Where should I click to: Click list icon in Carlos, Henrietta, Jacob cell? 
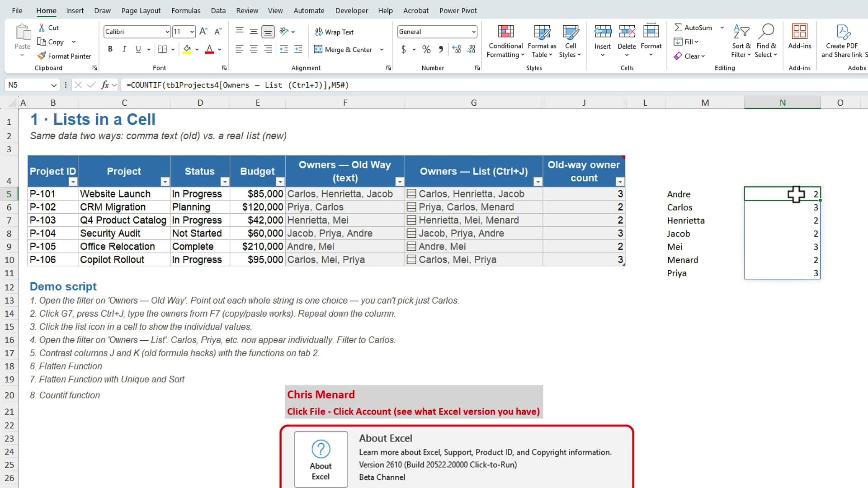click(411, 194)
